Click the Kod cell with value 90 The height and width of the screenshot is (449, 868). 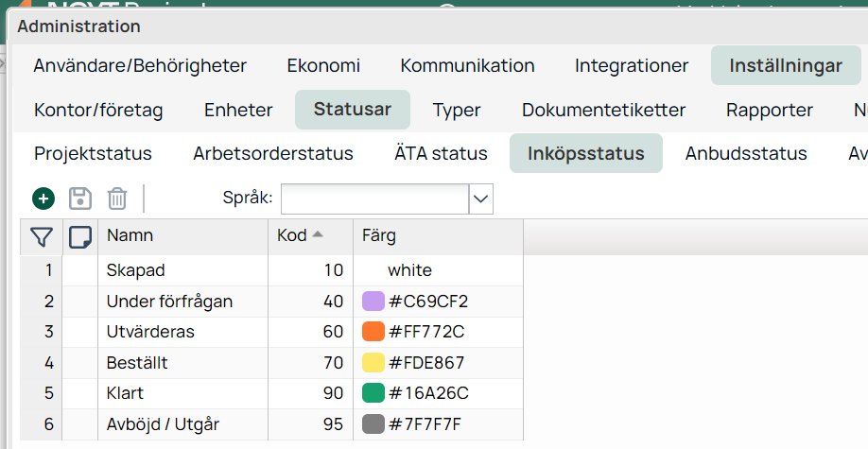pyautogui.click(x=310, y=393)
